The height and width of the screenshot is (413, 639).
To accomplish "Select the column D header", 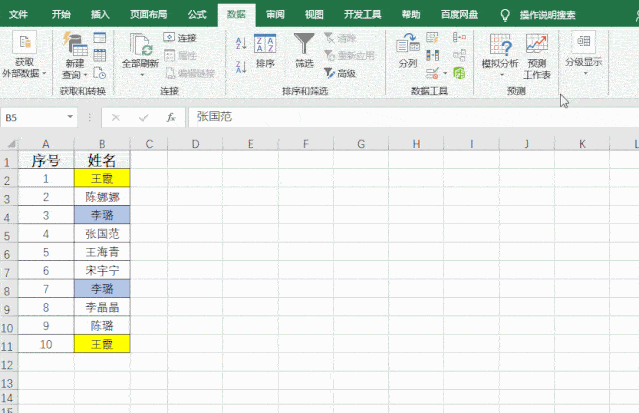I will 195,144.
